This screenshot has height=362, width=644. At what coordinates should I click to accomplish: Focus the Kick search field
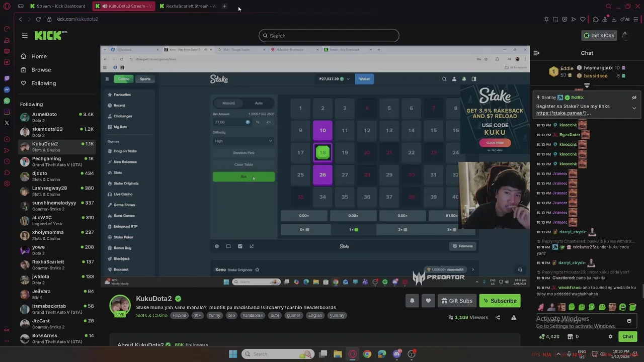329,36
